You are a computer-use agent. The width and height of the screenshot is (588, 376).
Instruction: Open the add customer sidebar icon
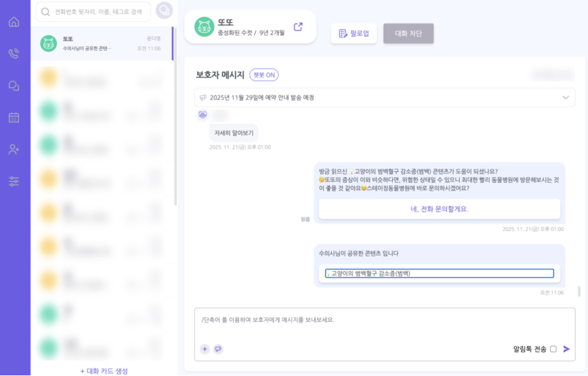coord(14,149)
